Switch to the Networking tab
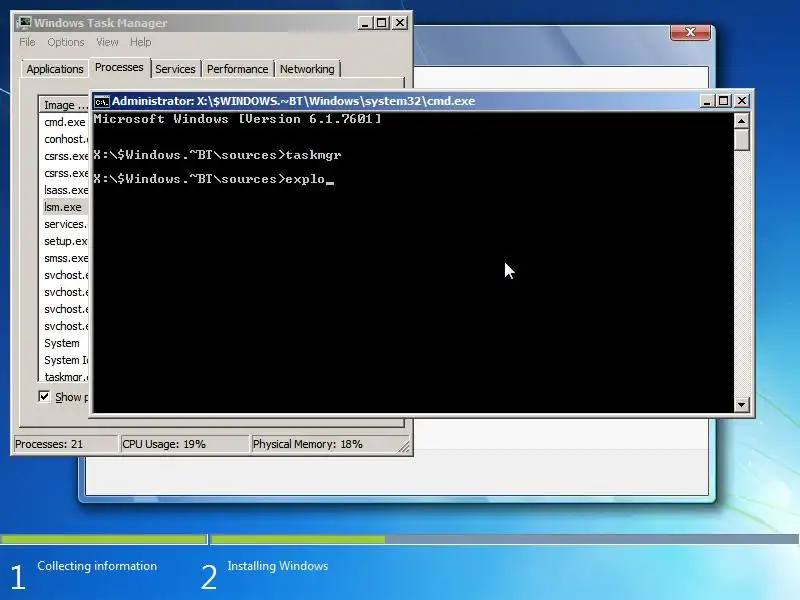This screenshot has height=600, width=800. [307, 69]
